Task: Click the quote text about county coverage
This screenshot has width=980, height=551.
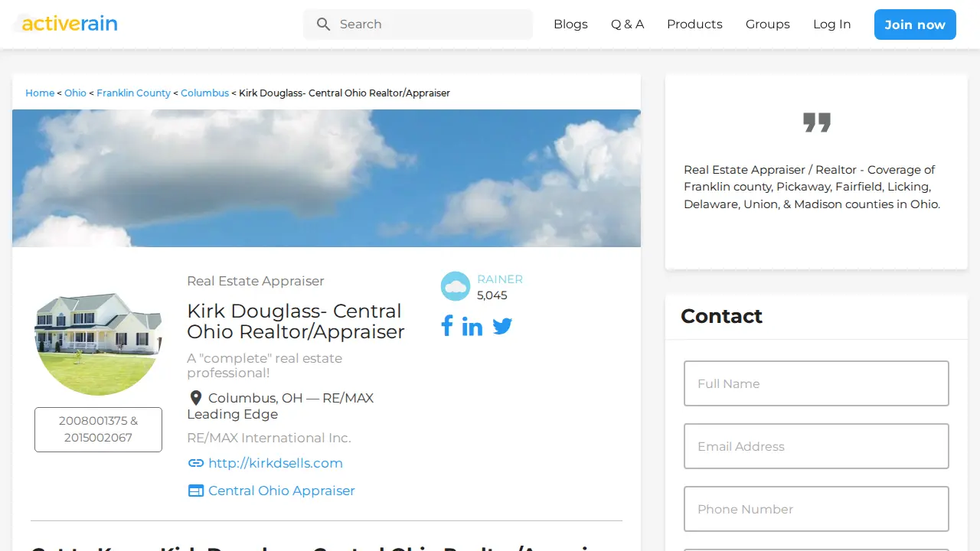Action: point(812,187)
